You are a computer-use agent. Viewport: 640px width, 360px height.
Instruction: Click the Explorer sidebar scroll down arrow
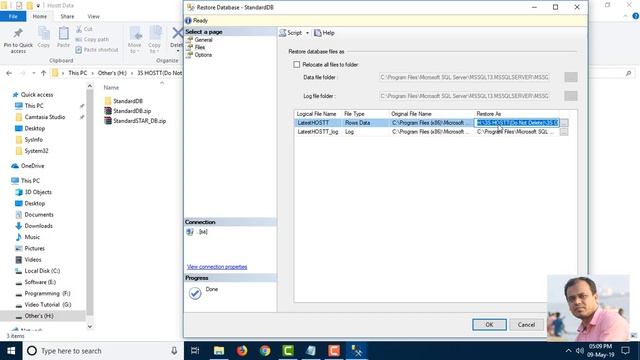point(90,327)
